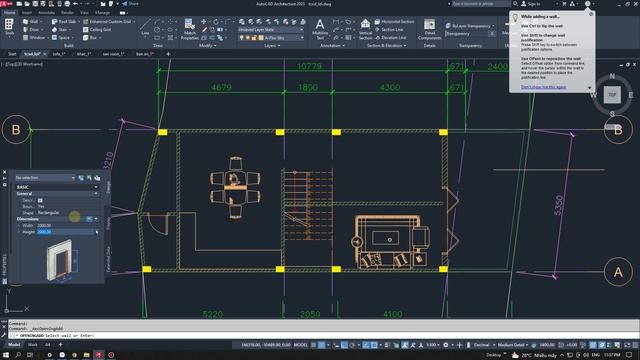Open the ByLayer Transparency dropdown
Screen dimensions: 640x360
coord(470,26)
